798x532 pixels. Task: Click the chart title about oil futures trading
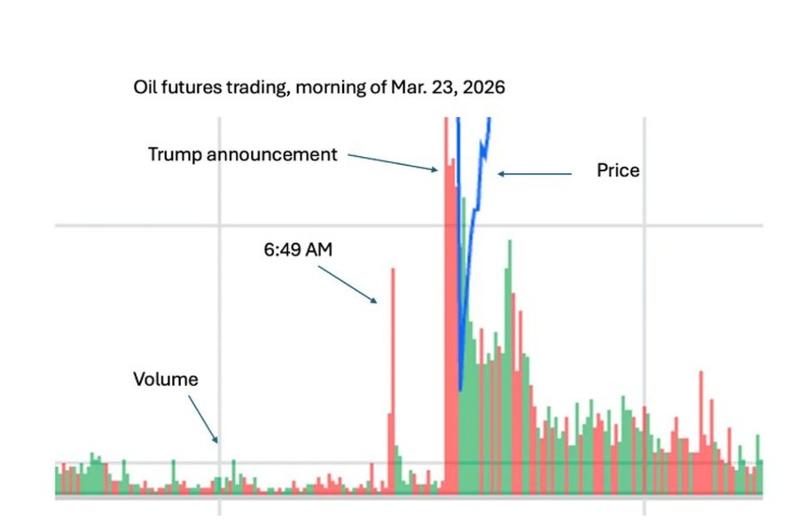tap(319, 88)
